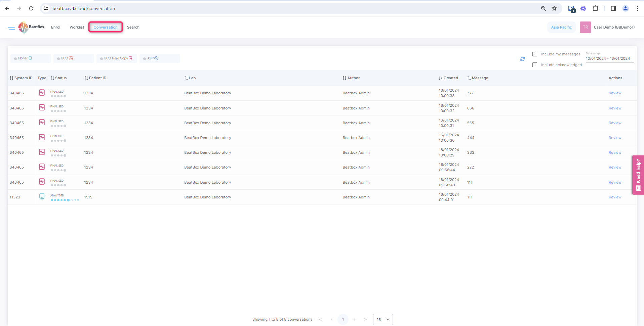The width and height of the screenshot is (644, 326).
Task: Open the page size 25 dropdown
Action: click(x=383, y=319)
